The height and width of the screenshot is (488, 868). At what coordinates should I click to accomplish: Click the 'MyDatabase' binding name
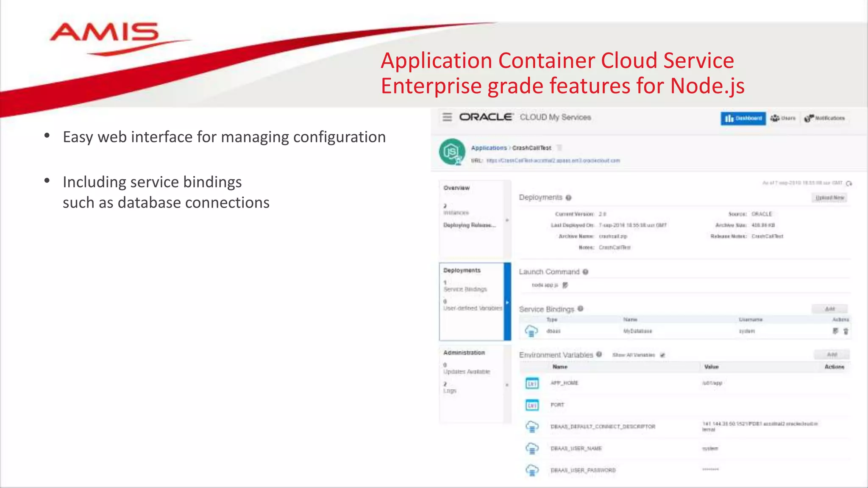coord(637,331)
